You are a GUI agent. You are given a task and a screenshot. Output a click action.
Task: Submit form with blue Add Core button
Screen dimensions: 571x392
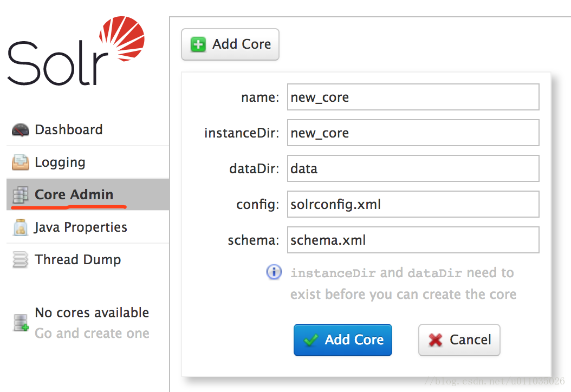(343, 340)
